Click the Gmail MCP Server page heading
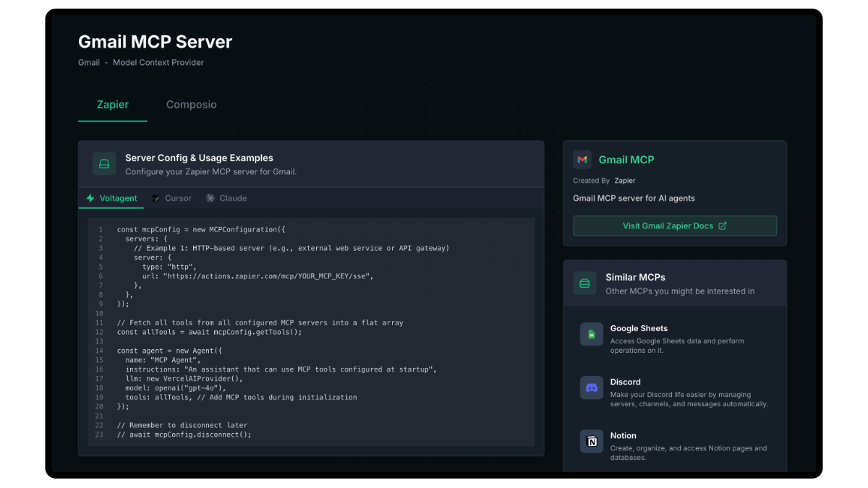 click(156, 42)
